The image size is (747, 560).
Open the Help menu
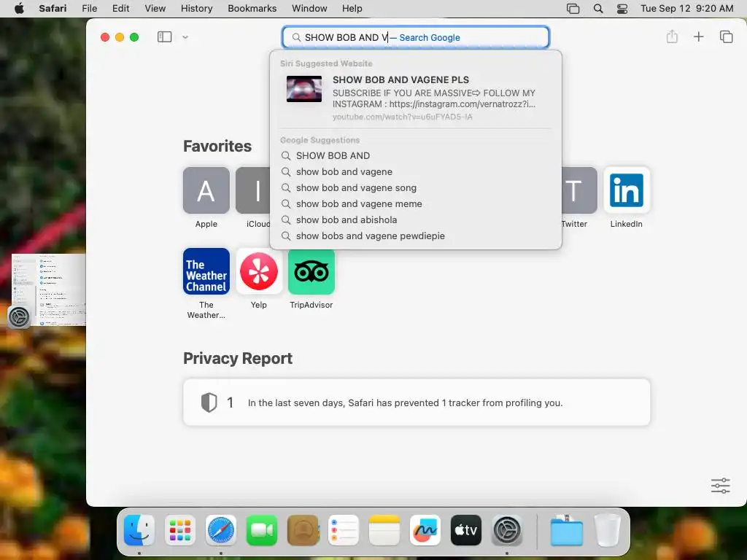[352, 9]
